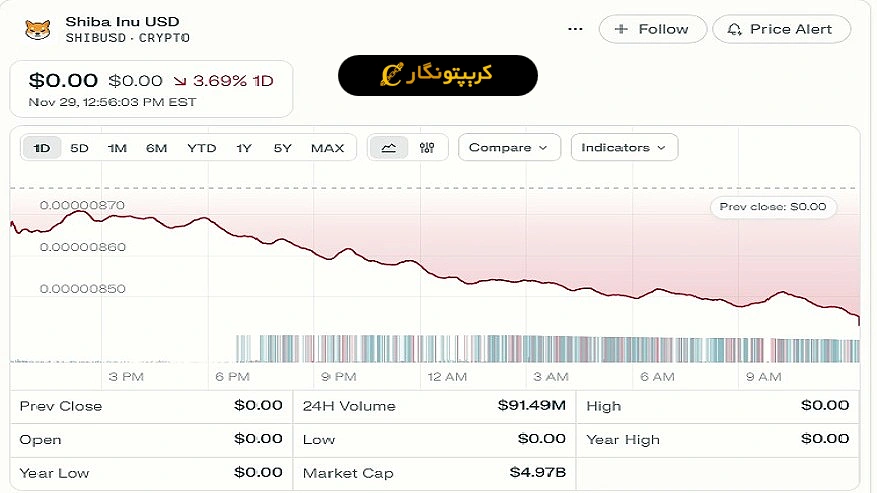Select the 1D time range
This screenshot has height=493, width=877.
42,148
